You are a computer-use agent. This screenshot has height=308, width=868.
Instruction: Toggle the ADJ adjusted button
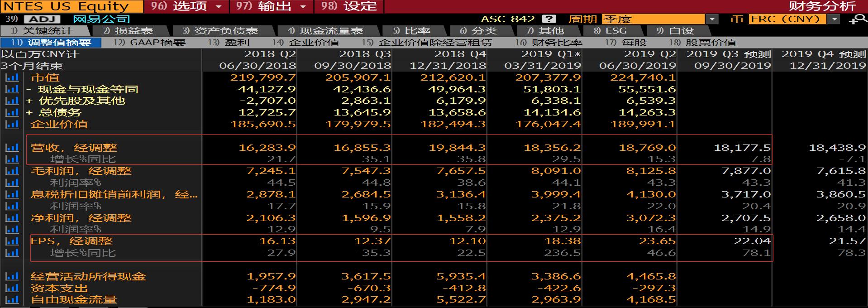(42, 19)
